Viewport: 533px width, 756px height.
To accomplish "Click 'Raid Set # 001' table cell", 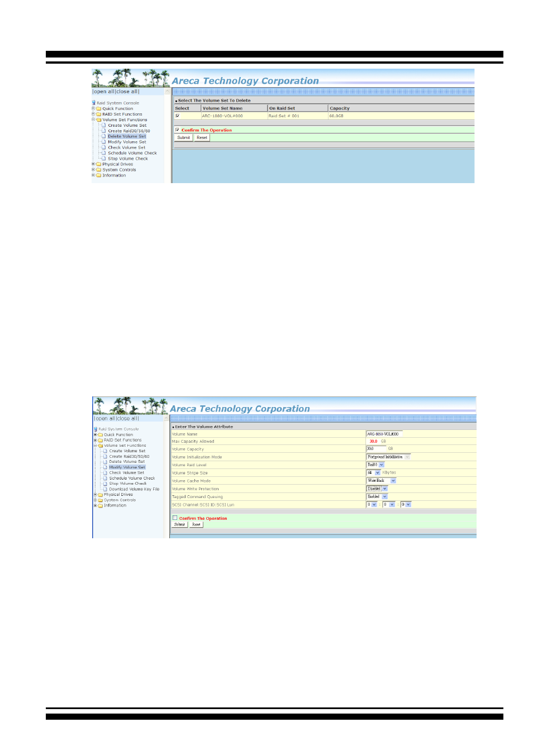I will tap(298, 116).
